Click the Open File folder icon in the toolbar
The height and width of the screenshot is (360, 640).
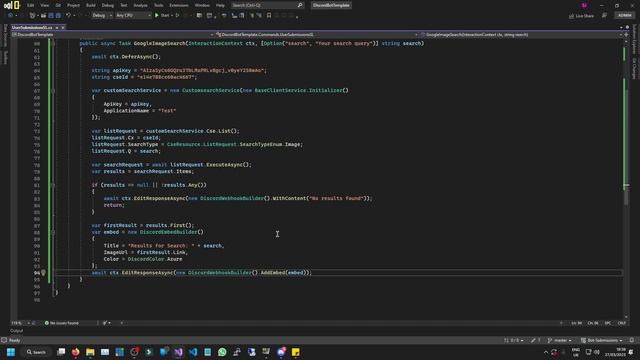(43, 16)
